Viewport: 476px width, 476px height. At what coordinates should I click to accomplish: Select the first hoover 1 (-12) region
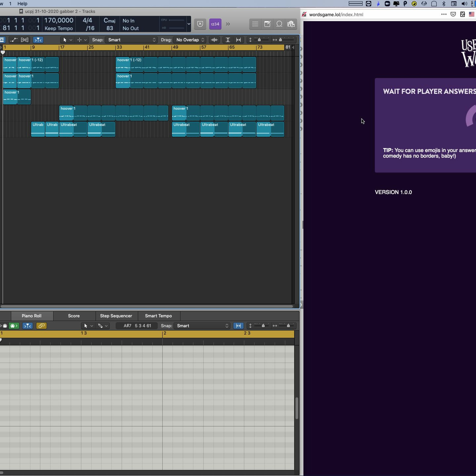(38, 64)
